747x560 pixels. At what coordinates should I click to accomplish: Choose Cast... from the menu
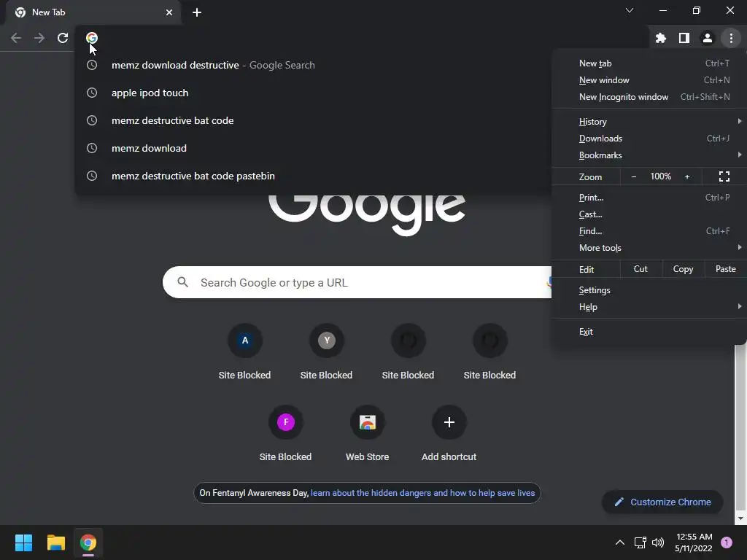click(x=649, y=214)
